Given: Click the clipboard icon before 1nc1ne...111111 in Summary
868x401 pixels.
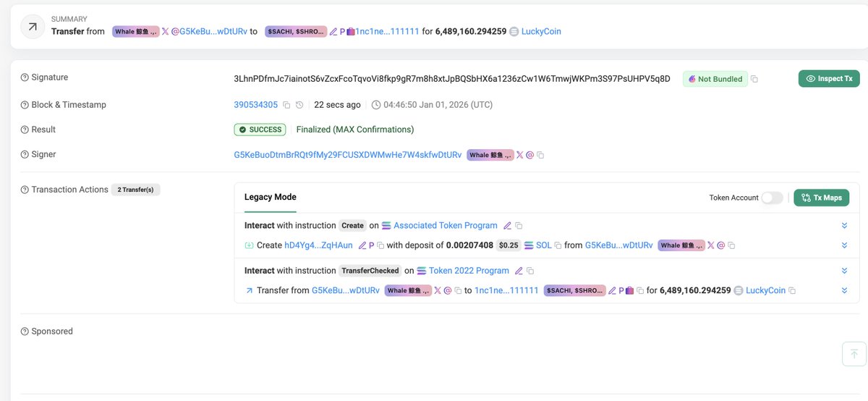Looking at the screenshot, I should (351, 32).
